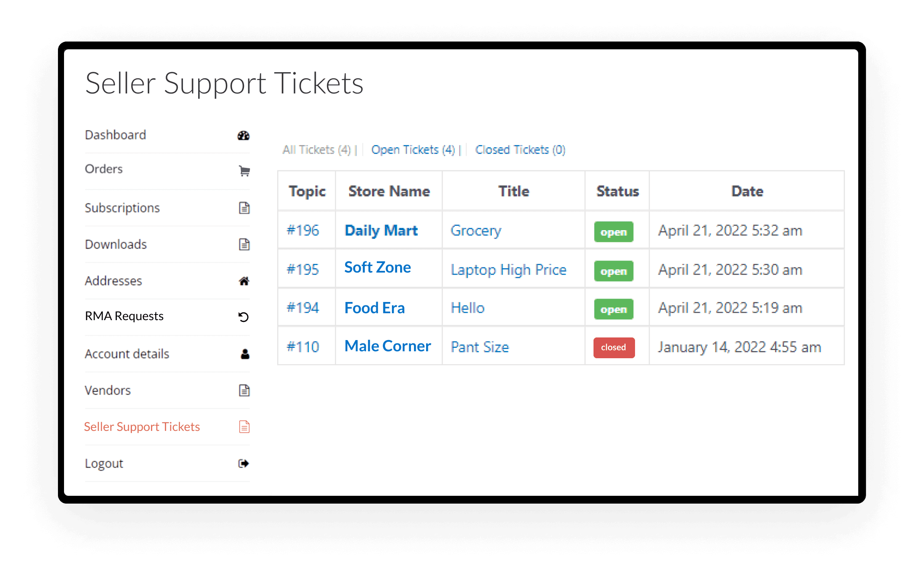Click the Account details person icon
This screenshot has width=924, height=578.
[x=245, y=354]
